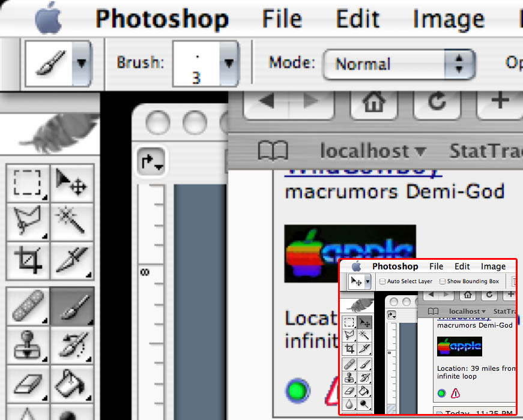
Task: Activate the Crop tool in large toolbox
Action: [x=28, y=260]
